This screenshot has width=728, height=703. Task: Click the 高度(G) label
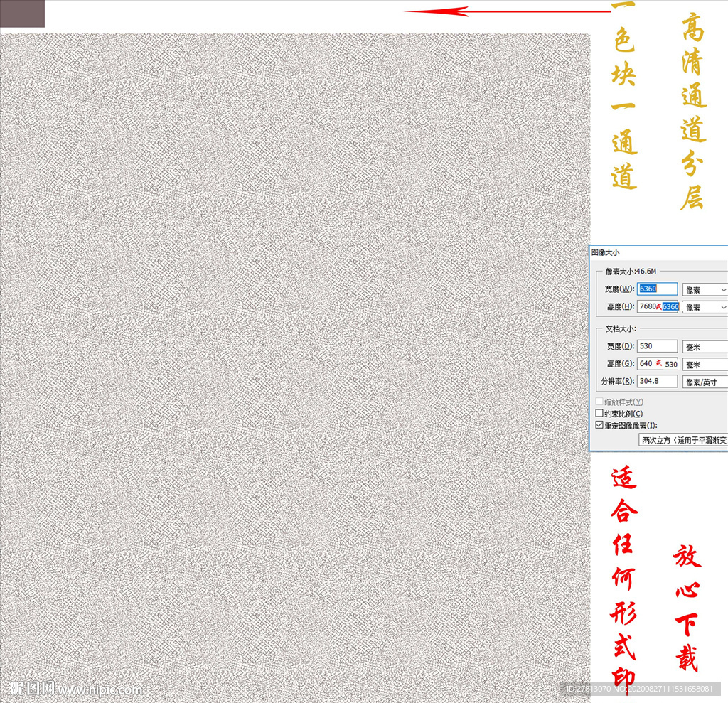620,363
